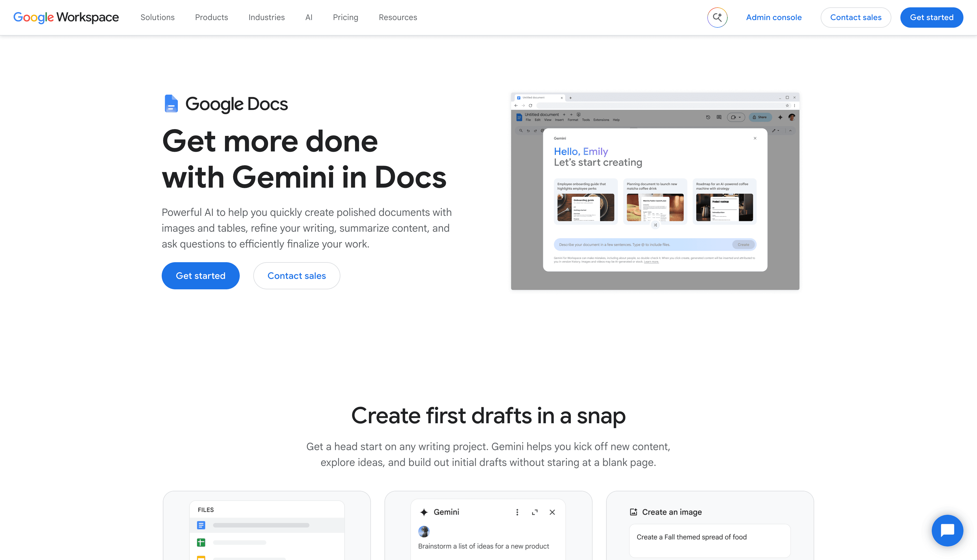Click the Share button in Docs preview
The image size is (977, 560).
coord(760,117)
